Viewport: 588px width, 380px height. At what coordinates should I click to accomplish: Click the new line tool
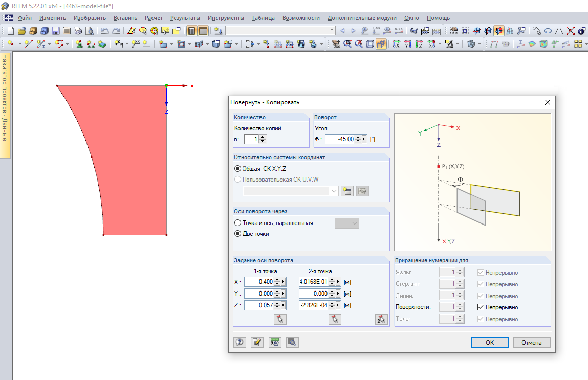[x=29, y=44]
